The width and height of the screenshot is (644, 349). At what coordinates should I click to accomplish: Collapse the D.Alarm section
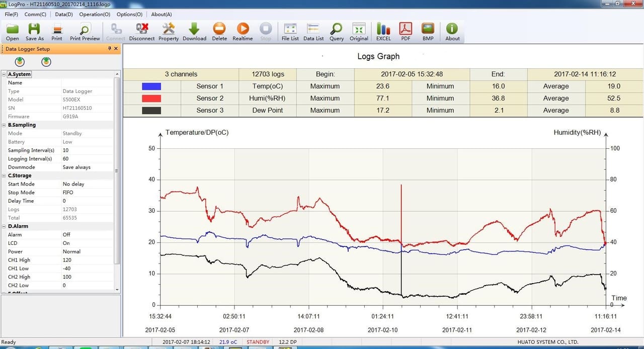click(4, 226)
